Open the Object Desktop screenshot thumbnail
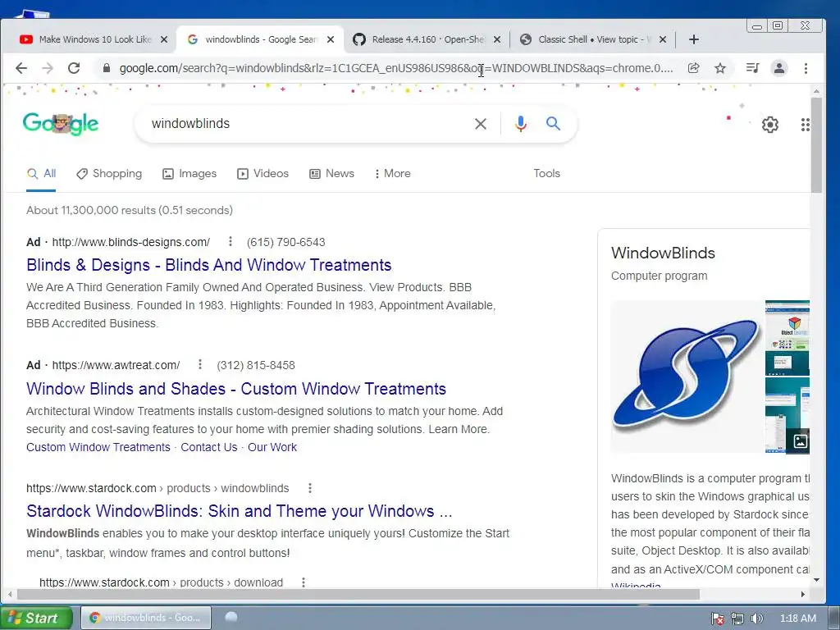 tap(787, 337)
